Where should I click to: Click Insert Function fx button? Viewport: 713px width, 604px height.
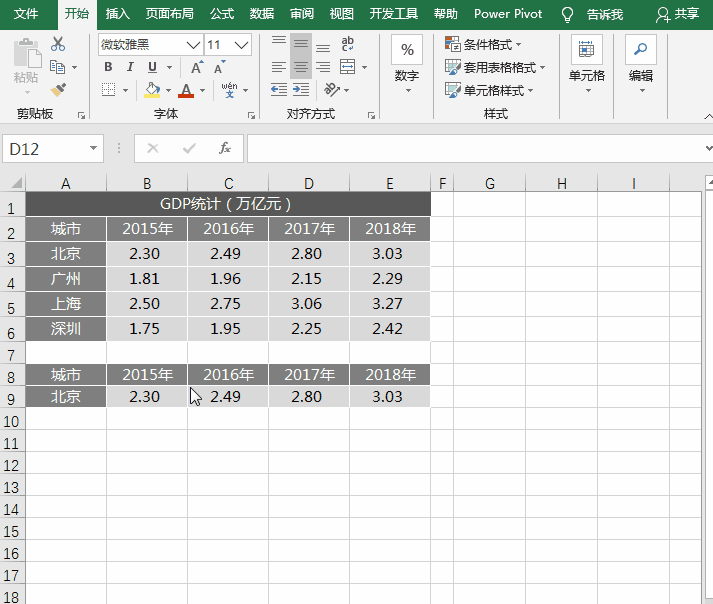(225, 148)
